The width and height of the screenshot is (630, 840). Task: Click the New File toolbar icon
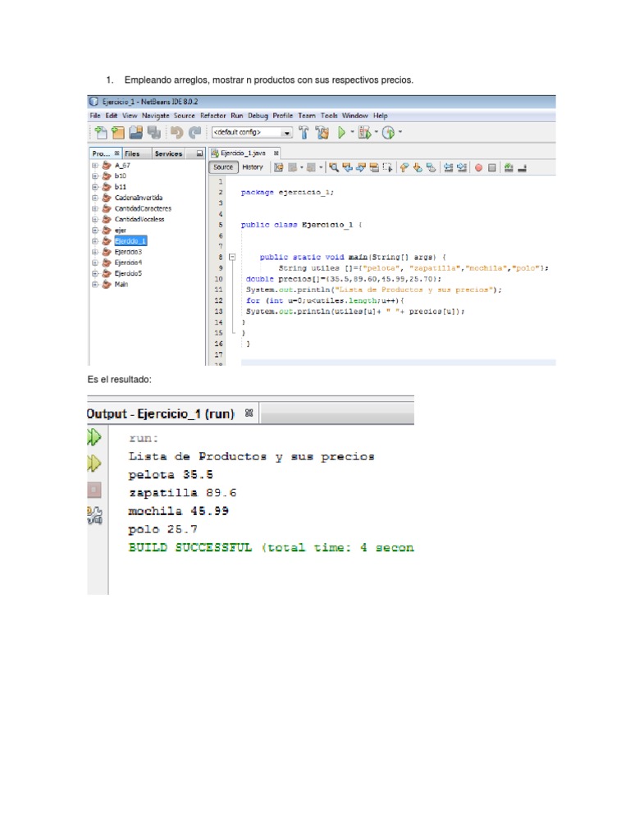(x=101, y=132)
